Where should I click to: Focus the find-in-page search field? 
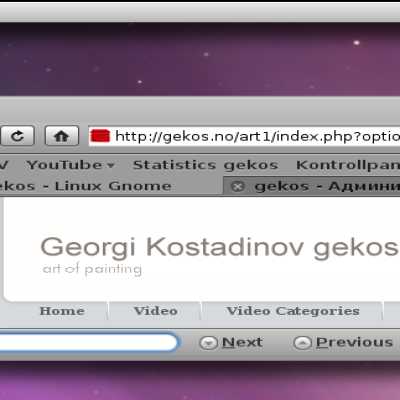pyautogui.click(x=89, y=342)
